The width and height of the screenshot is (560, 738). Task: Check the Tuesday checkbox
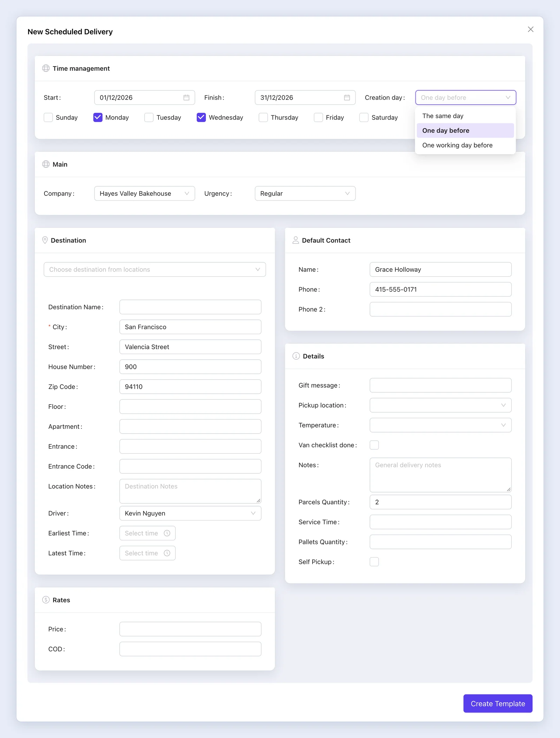(149, 117)
